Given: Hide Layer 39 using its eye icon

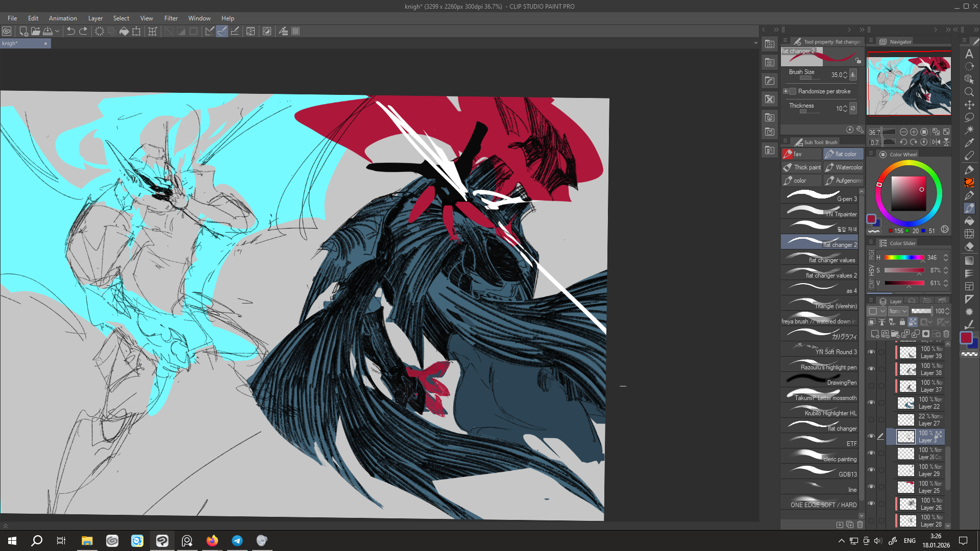Looking at the screenshot, I should click(x=871, y=352).
